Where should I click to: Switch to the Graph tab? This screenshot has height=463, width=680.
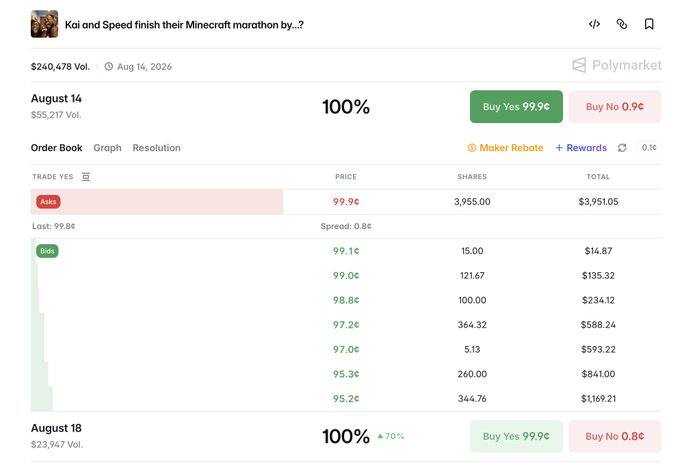107,148
